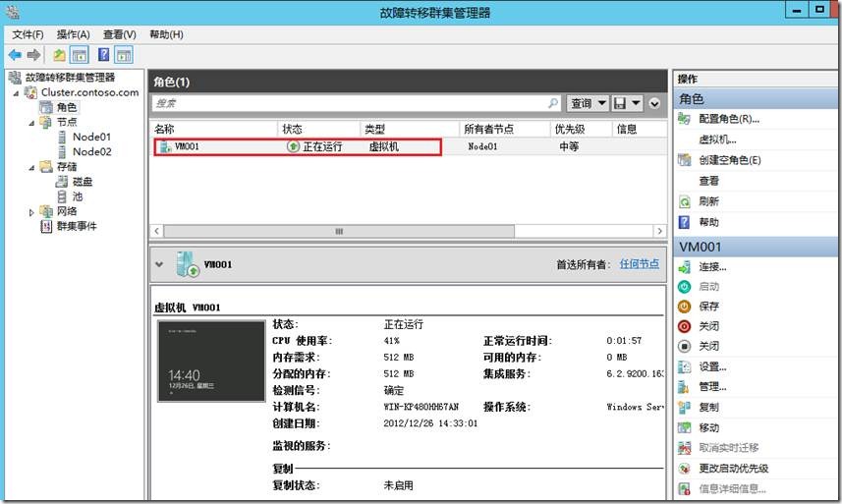Select Node02 in the tree
The width and height of the screenshot is (842, 504).
[91, 152]
